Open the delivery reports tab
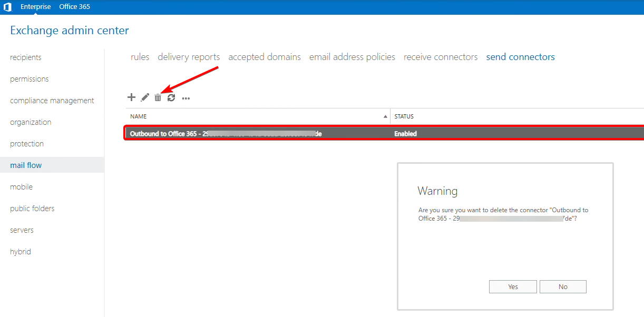This screenshot has width=644, height=317. (189, 57)
